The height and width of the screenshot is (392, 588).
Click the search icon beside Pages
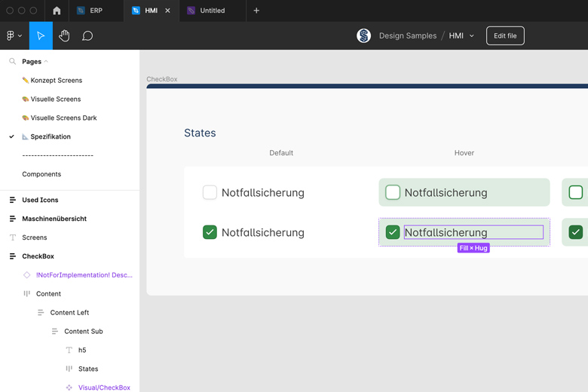click(x=12, y=61)
